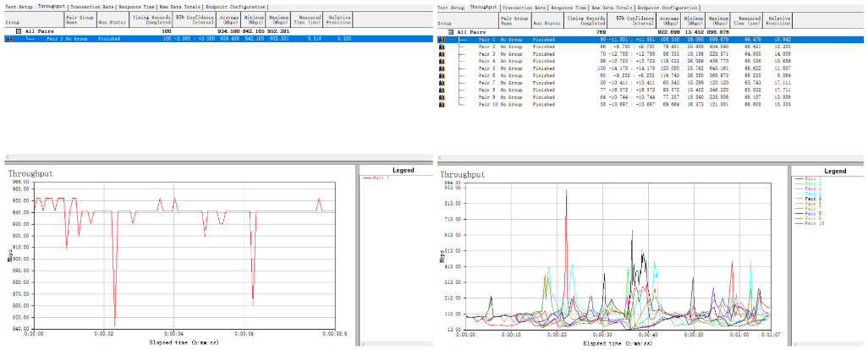Collapse All Pairs group in the right ten-pair table

click(x=451, y=32)
